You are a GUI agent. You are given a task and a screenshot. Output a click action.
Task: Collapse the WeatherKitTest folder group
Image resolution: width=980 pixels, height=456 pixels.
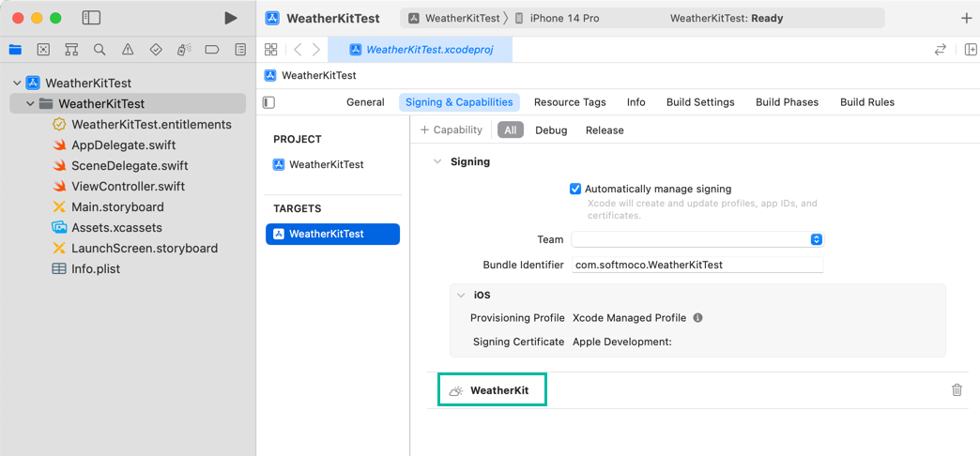point(30,104)
